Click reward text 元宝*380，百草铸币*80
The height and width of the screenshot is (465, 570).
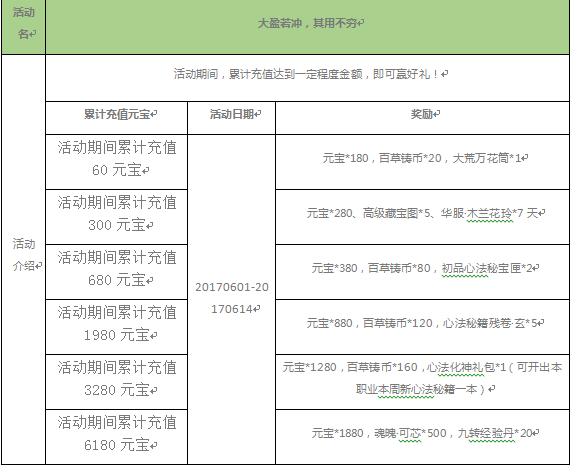[371, 268]
